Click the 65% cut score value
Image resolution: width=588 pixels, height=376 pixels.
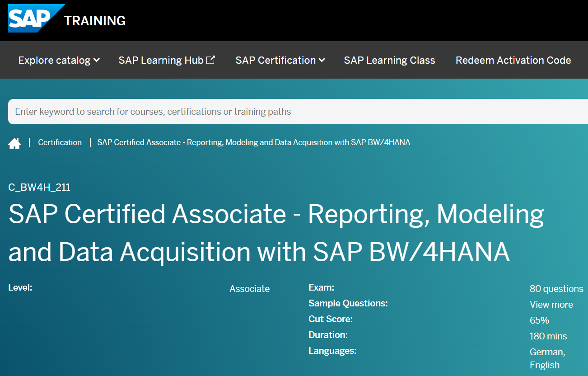click(540, 320)
